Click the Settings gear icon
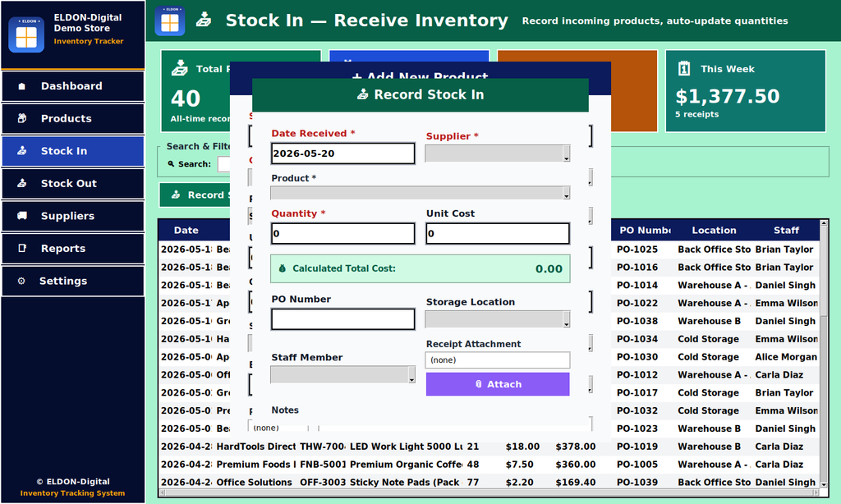The width and height of the screenshot is (841, 504). 21,281
